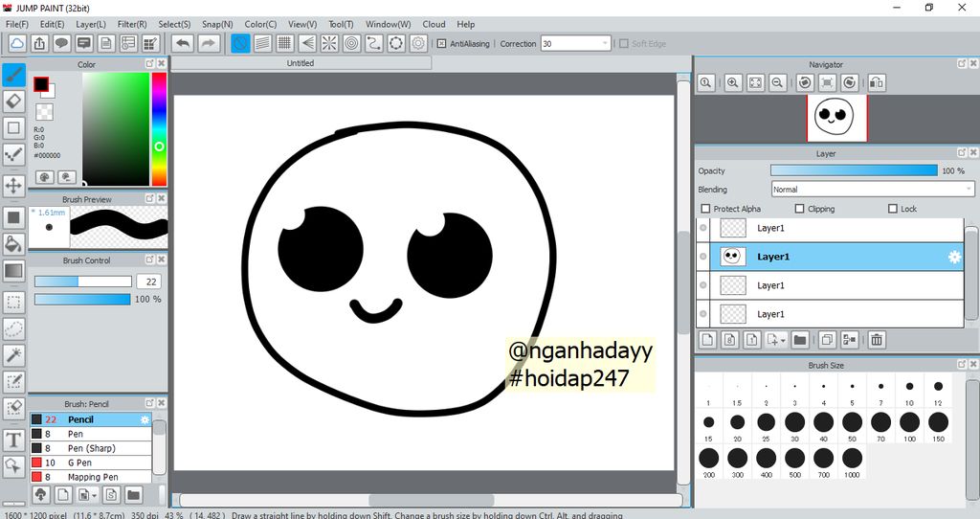Enable the Protect Alpha checkbox

(706, 209)
